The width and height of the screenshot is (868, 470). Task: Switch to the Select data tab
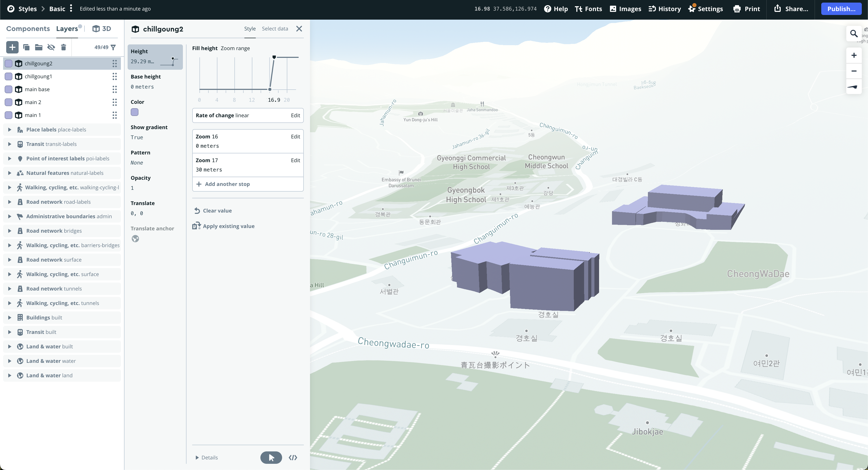pyautogui.click(x=275, y=29)
